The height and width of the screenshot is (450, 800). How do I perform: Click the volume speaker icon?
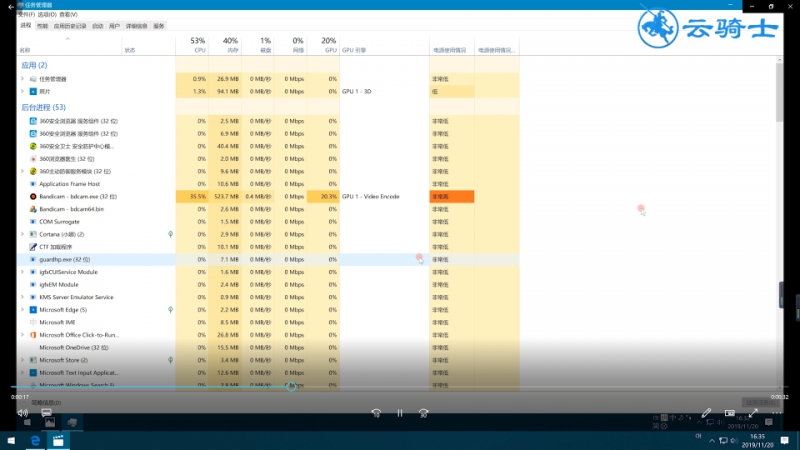point(23,413)
